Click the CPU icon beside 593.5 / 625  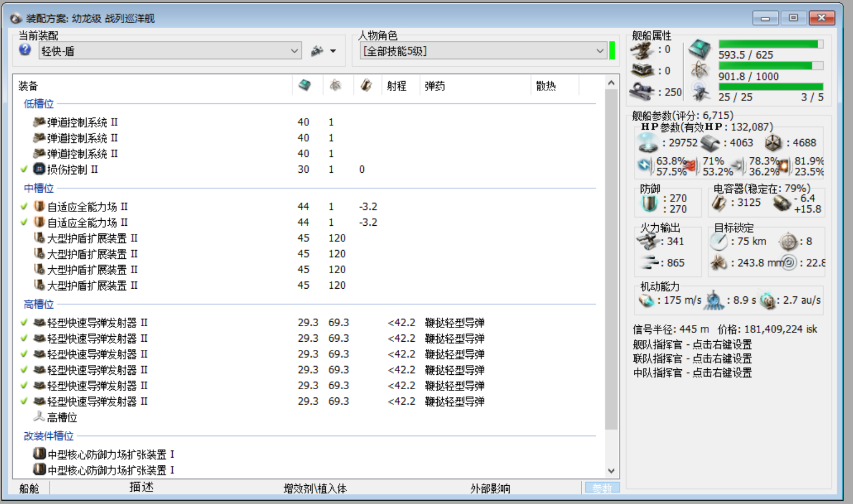(700, 50)
